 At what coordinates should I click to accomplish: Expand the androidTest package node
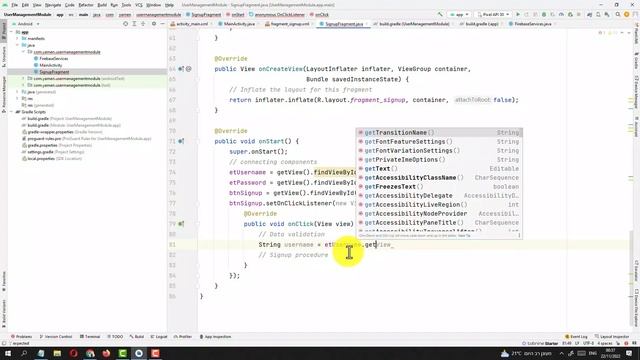pyautogui.click(x=23, y=78)
